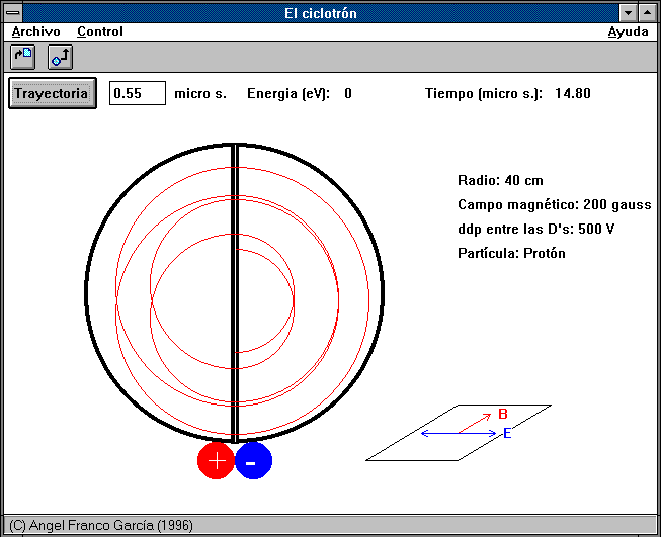Viewport: 661px width, 537px height.
Task: Click the 'micro s.' unit label
Action: (200, 94)
